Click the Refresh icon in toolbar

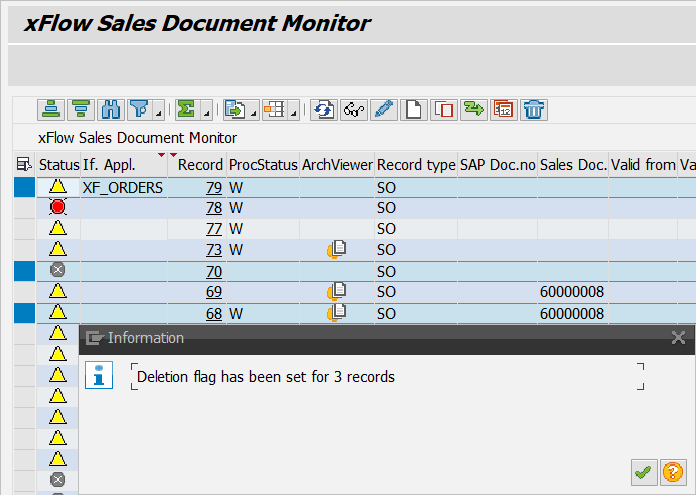coord(323,109)
